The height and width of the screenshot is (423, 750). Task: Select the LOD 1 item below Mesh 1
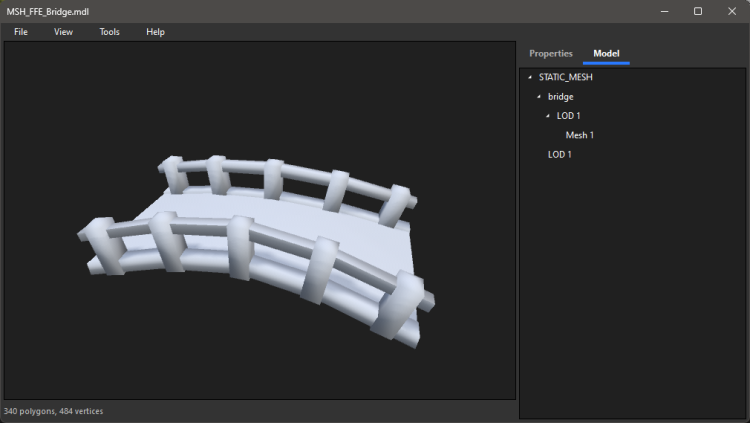560,155
